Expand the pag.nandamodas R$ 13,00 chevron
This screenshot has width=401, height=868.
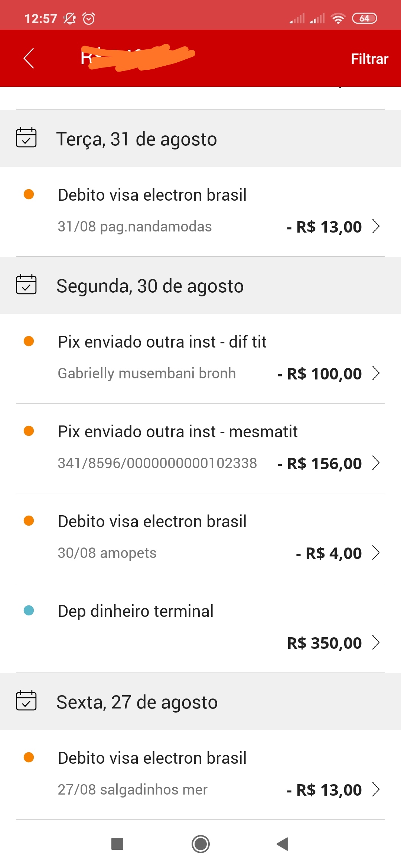point(376,226)
